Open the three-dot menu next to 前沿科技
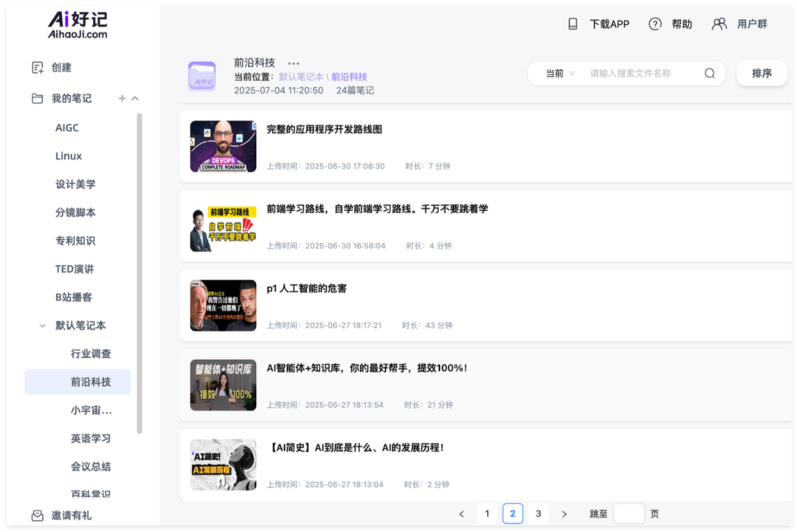This screenshot has height=532, width=797. (x=294, y=63)
